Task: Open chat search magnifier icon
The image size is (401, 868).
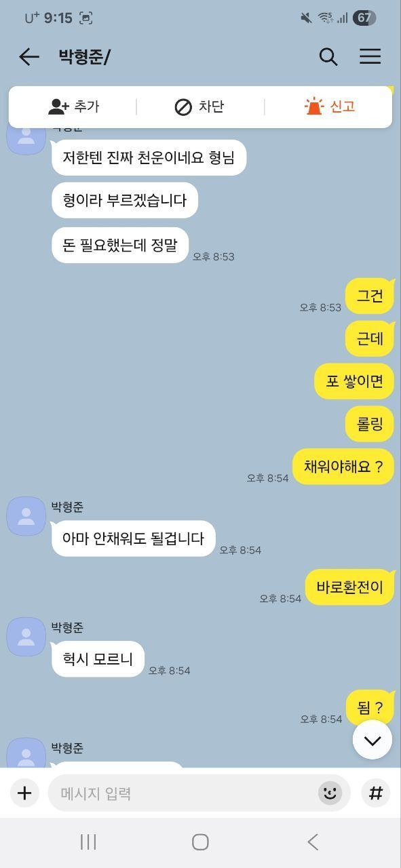Action: pos(328,57)
